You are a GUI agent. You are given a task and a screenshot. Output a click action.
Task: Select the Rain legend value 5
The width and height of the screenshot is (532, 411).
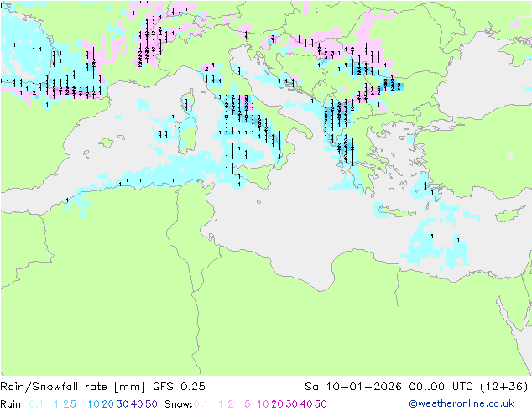[73, 404]
